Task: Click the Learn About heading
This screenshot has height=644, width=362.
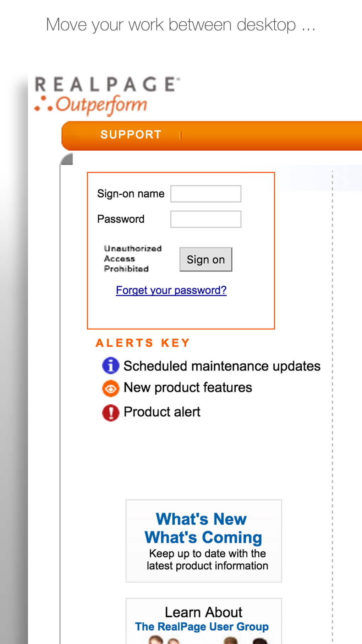Action: [203, 612]
